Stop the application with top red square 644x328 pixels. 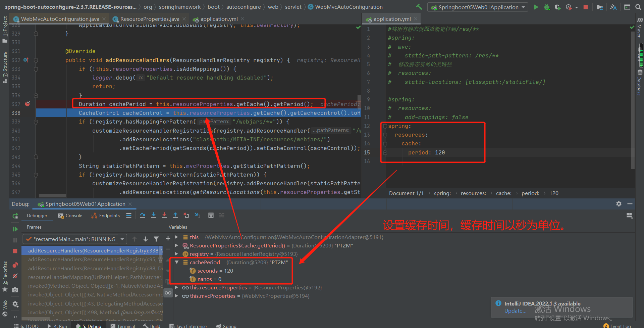[x=586, y=7]
